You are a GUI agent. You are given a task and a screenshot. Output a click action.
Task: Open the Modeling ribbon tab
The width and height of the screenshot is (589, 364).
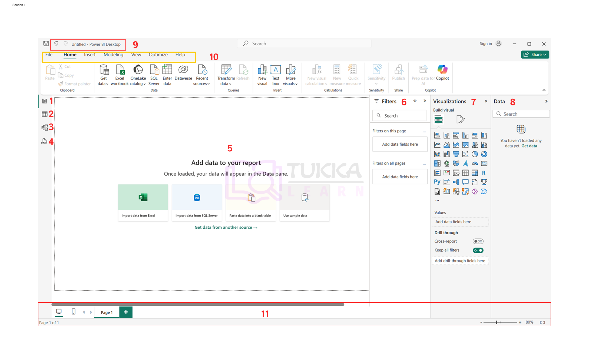pos(113,55)
